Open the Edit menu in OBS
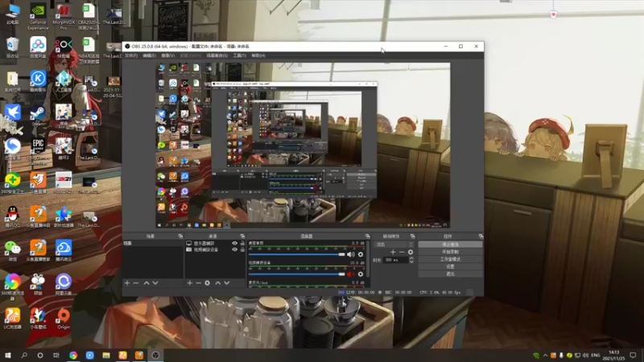644x362 pixels. 149,56
